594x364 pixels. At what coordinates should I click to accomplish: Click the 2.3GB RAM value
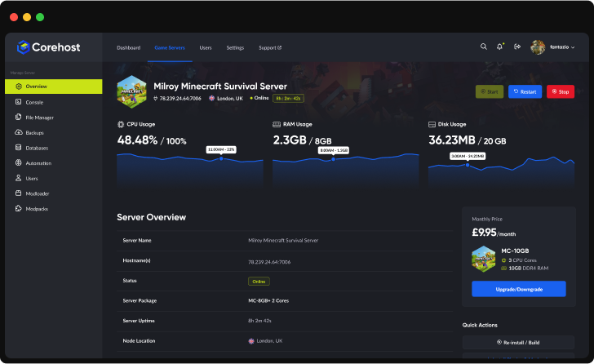pos(290,140)
